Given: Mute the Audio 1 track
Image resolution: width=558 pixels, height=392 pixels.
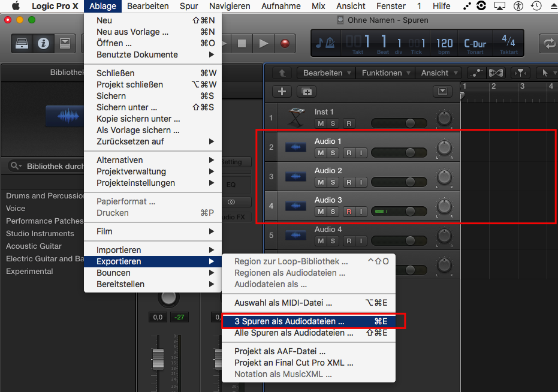Looking at the screenshot, I should (321, 153).
